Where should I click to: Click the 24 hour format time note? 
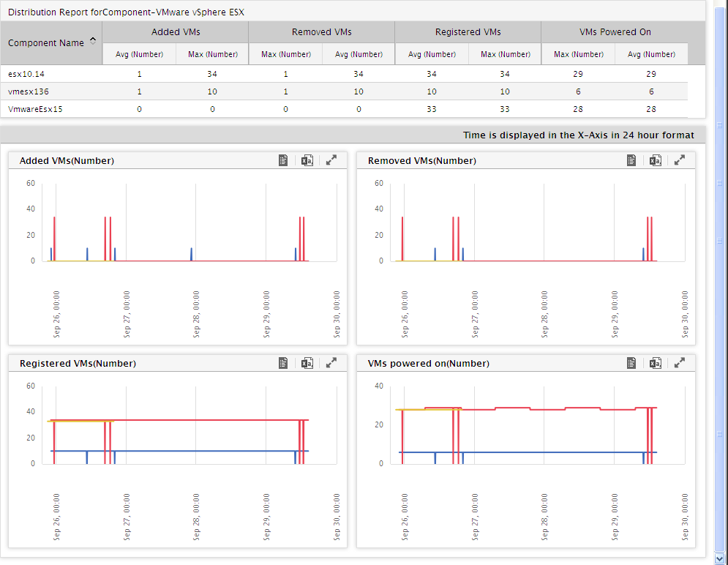(x=579, y=135)
